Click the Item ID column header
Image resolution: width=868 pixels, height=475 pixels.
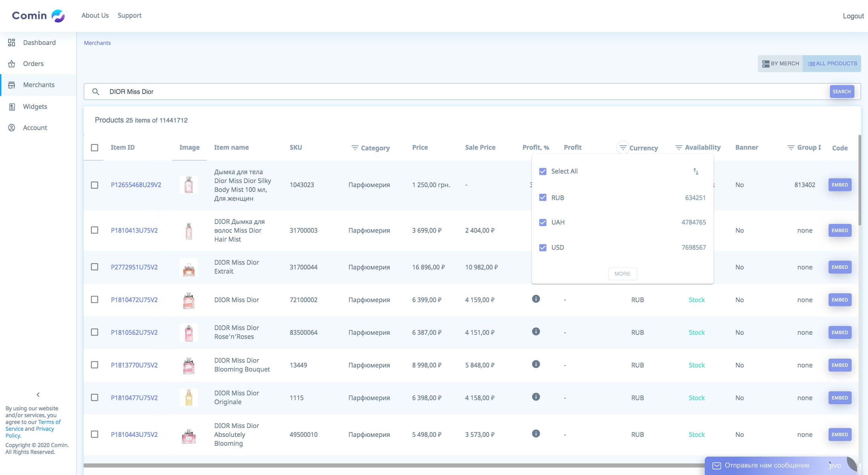(x=122, y=148)
